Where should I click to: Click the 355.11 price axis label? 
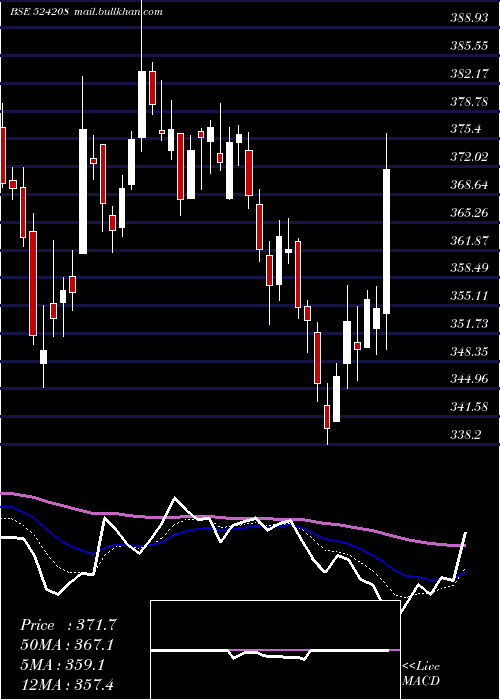click(470, 296)
